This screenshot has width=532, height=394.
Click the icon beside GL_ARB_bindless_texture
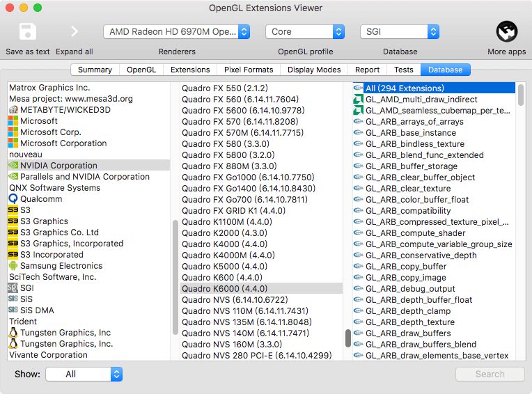click(358, 144)
